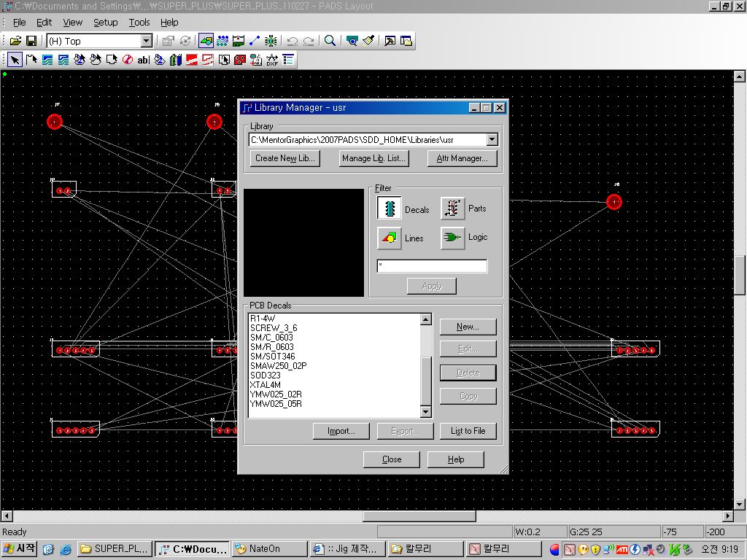Image resolution: width=747 pixels, height=560 pixels.
Task: Open the Dimensioning Toolbar icon
Action: (239, 41)
